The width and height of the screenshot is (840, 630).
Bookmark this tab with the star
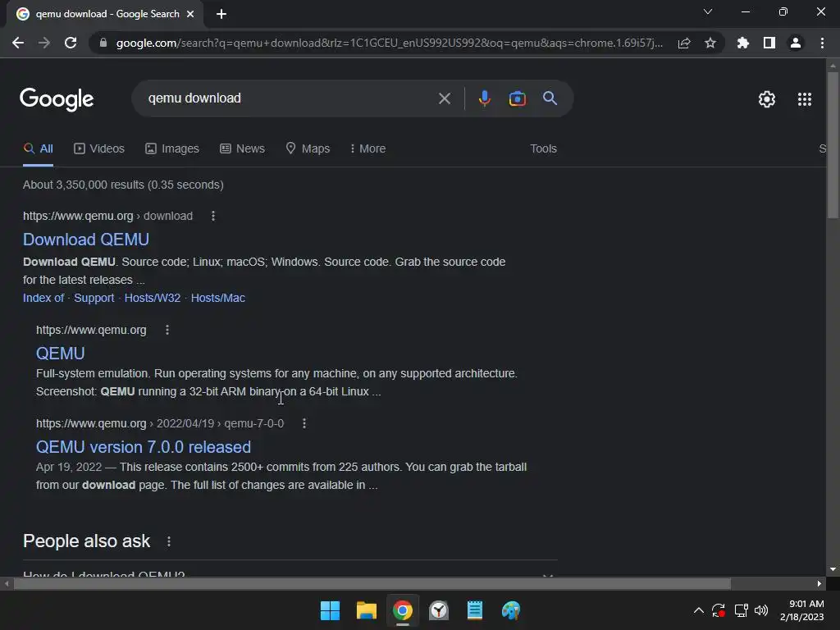tap(710, 43)
